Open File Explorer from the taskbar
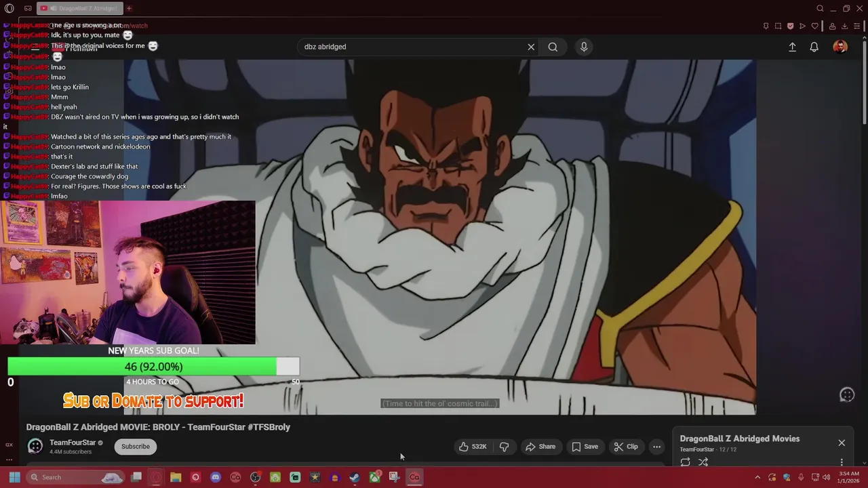Screen dimensions: 868x488 (x=176, y=477)
